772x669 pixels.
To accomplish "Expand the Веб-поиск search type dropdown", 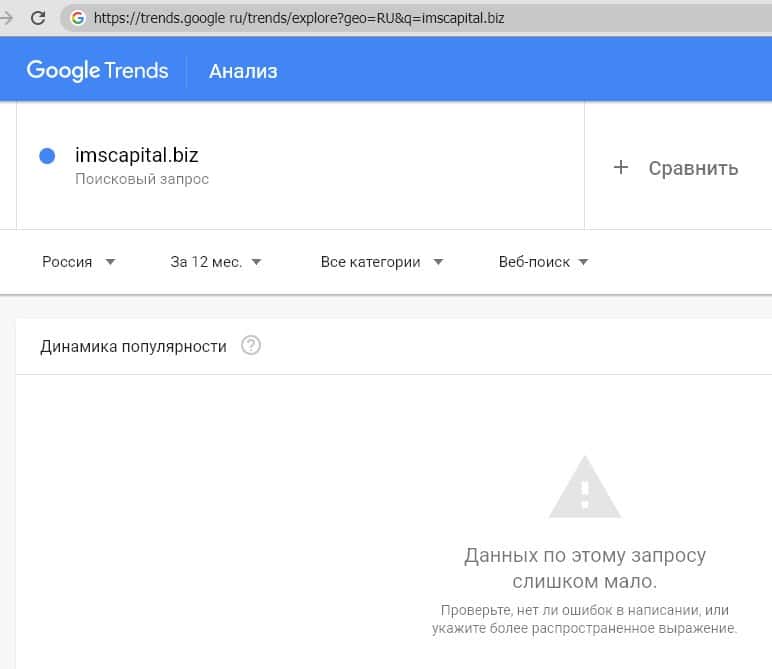I will (x=543, y=262).
